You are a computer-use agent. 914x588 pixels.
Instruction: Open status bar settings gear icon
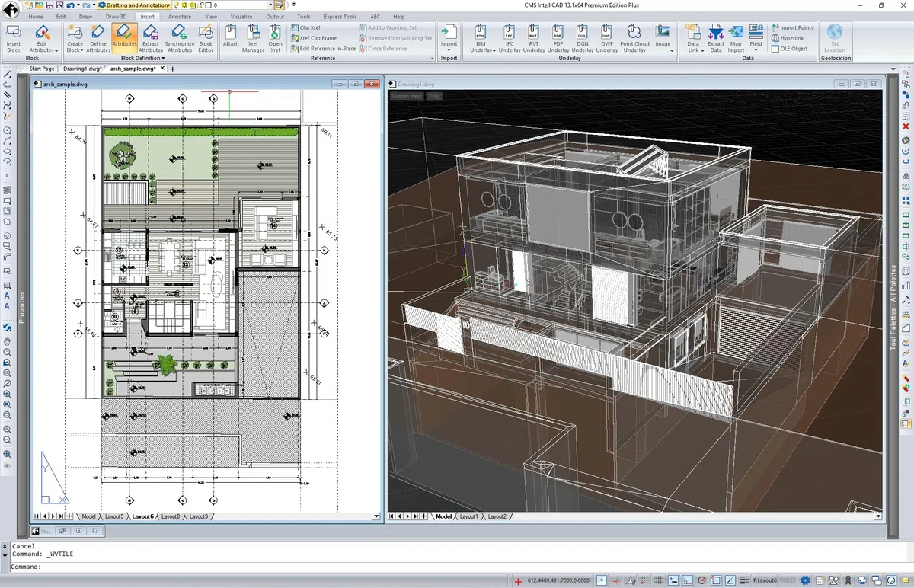[x=805, y=580]
